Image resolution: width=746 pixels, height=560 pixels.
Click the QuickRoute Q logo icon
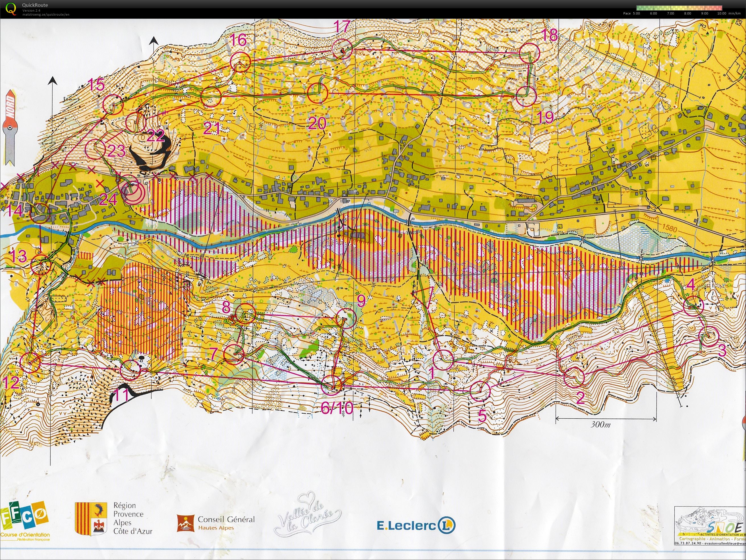point(11,9)
